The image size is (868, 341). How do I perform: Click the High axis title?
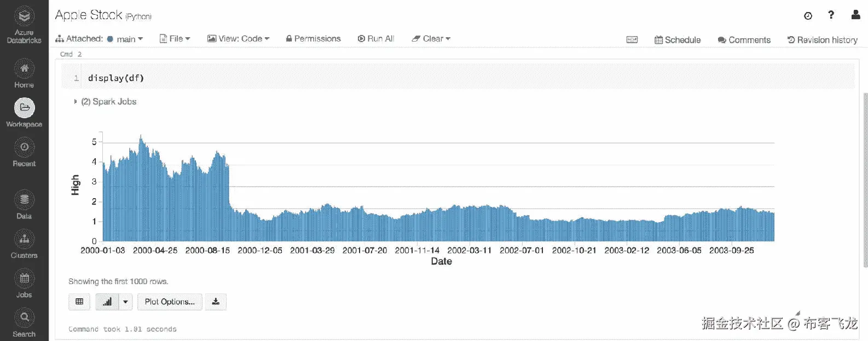point(76,185)
